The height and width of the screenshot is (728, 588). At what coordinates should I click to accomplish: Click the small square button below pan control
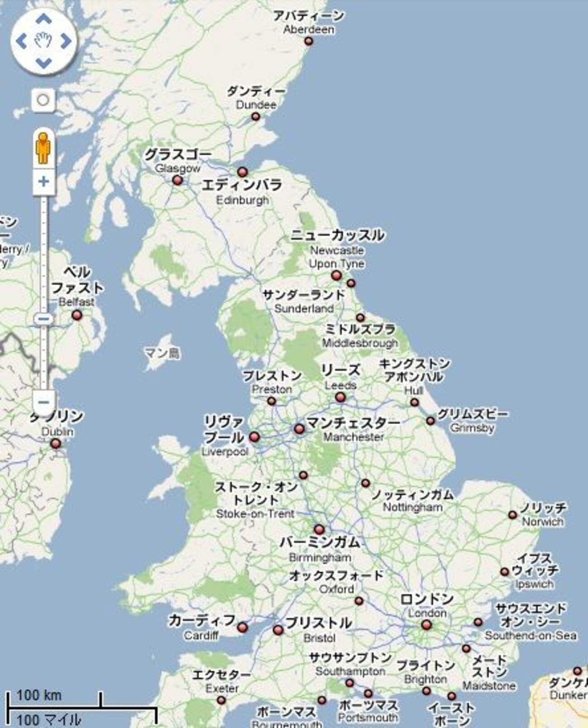43,100
